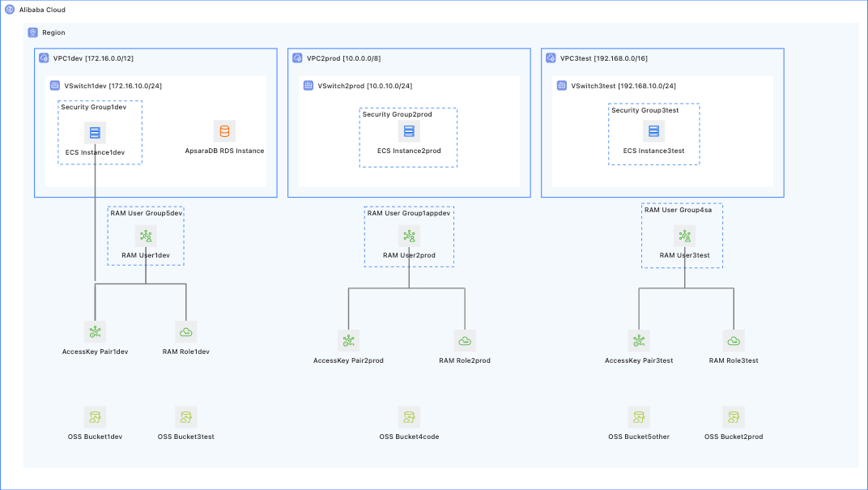Click the 'OSS Bucket1dev' text label
Image resolution: width=868 pixels, height=490 pixels.
point(96,437)
